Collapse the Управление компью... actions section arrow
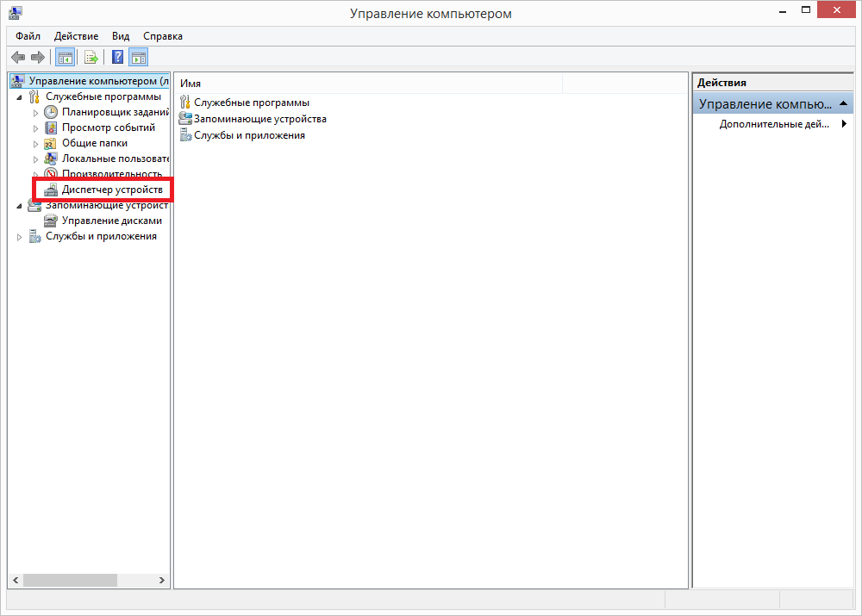862x616 pixels. tap(844, 103)
